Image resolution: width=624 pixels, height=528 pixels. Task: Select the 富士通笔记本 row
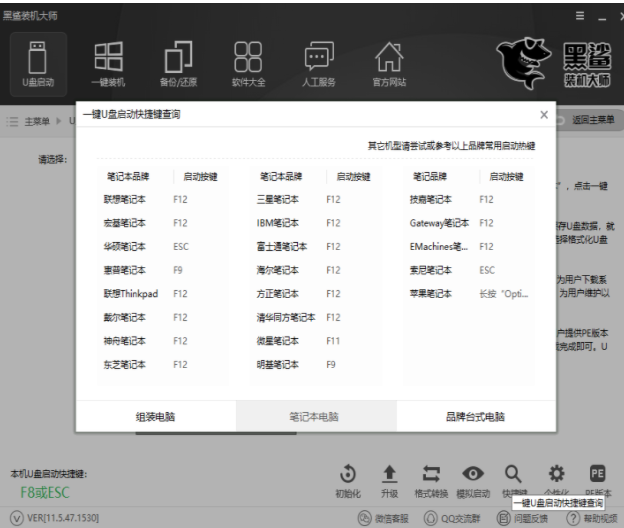click(x=316, y=247)
